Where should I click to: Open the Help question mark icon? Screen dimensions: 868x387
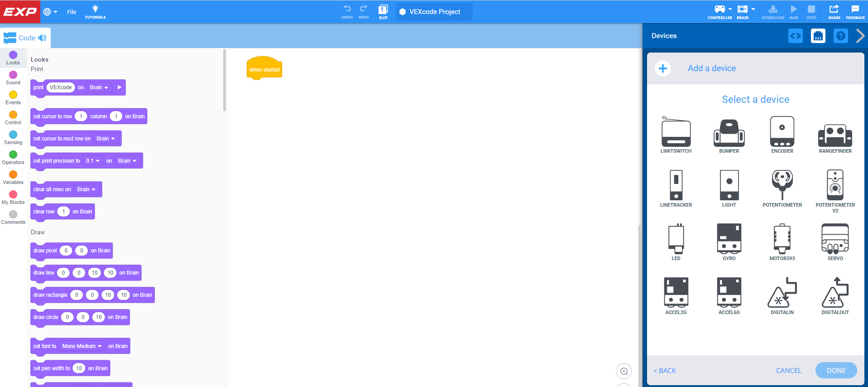[840, 36]
